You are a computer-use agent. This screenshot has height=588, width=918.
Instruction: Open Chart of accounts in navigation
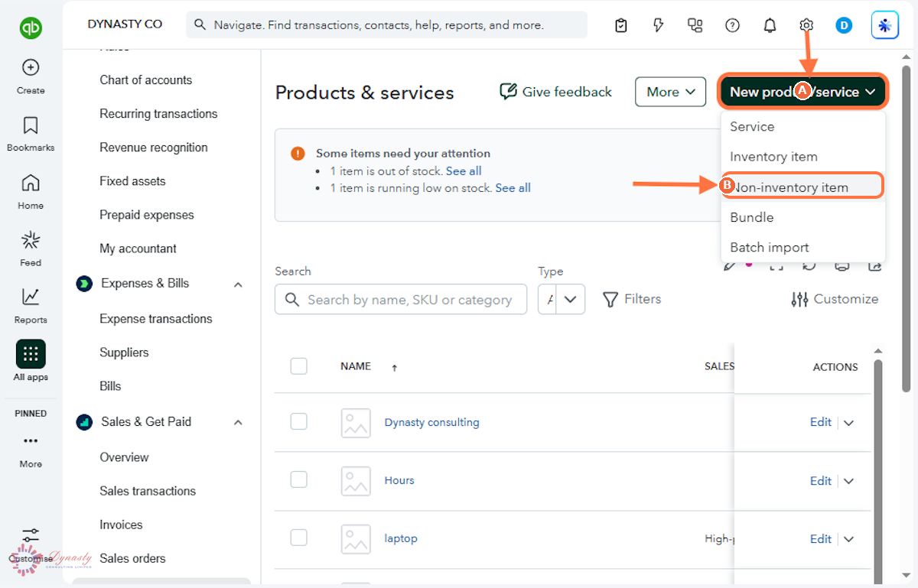pyautogui.click(x=145, y=80)
